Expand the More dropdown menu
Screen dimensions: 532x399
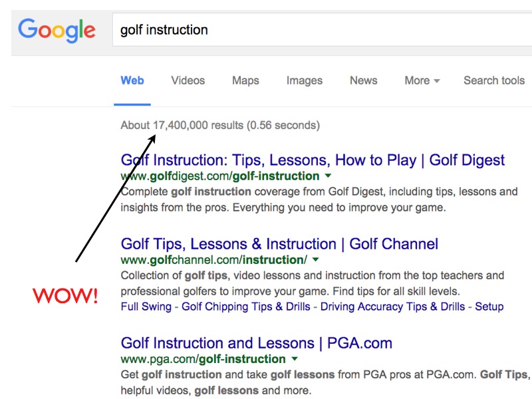coord(422,80)
